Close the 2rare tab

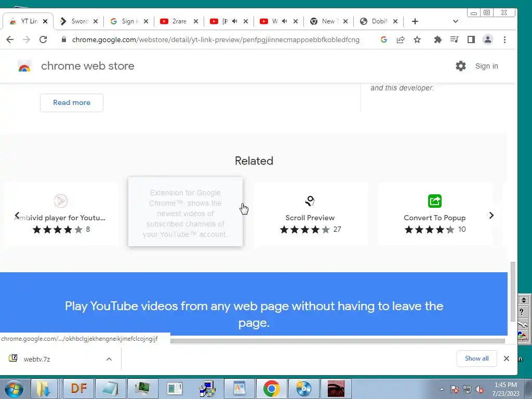(x=196, y=21)
